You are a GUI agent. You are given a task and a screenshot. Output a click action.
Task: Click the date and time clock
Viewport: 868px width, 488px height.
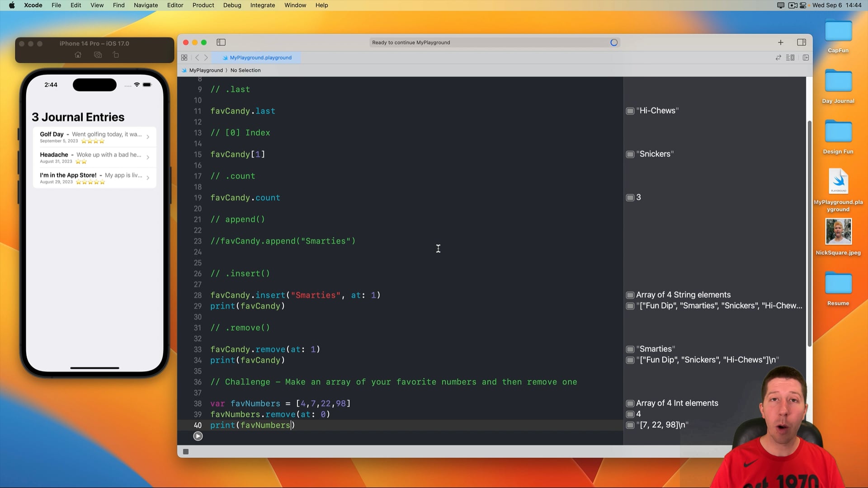[x=837, y=5]
